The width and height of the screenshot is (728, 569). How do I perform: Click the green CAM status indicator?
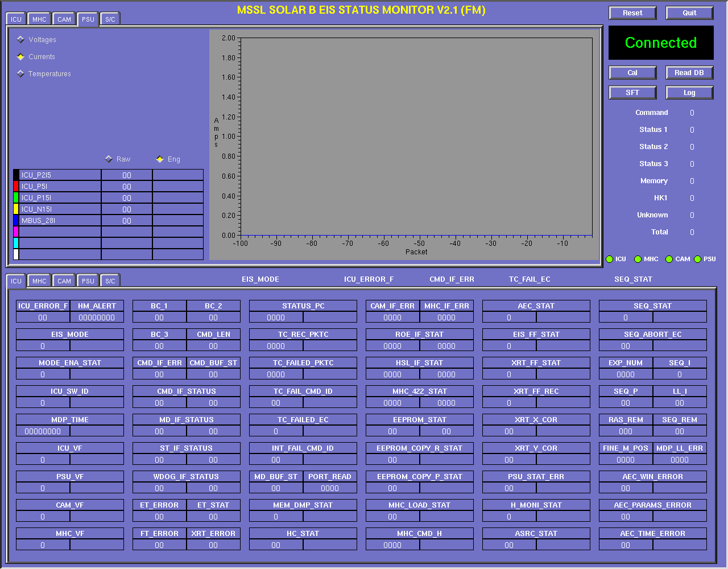click(x=669, y=259)
